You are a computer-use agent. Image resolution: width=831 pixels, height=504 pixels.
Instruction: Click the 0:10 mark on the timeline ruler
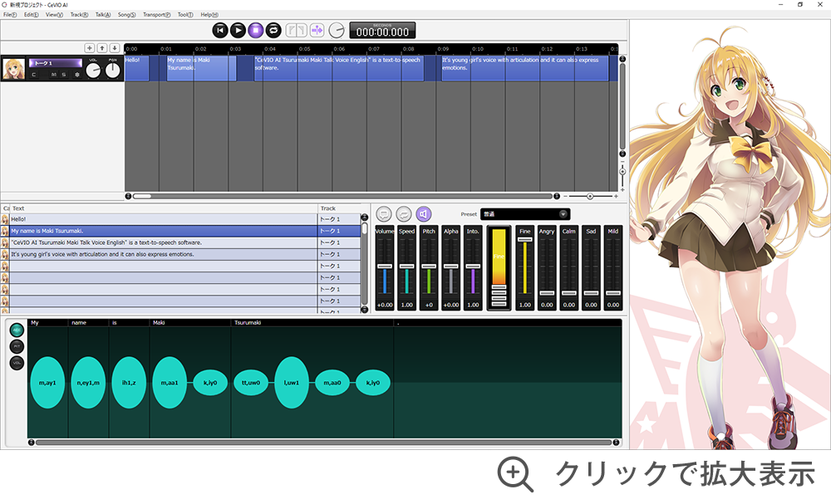[478, 49]
